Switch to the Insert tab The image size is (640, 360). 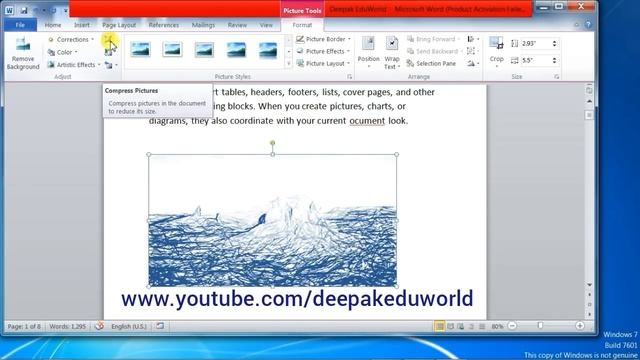(x=82, y=25)
